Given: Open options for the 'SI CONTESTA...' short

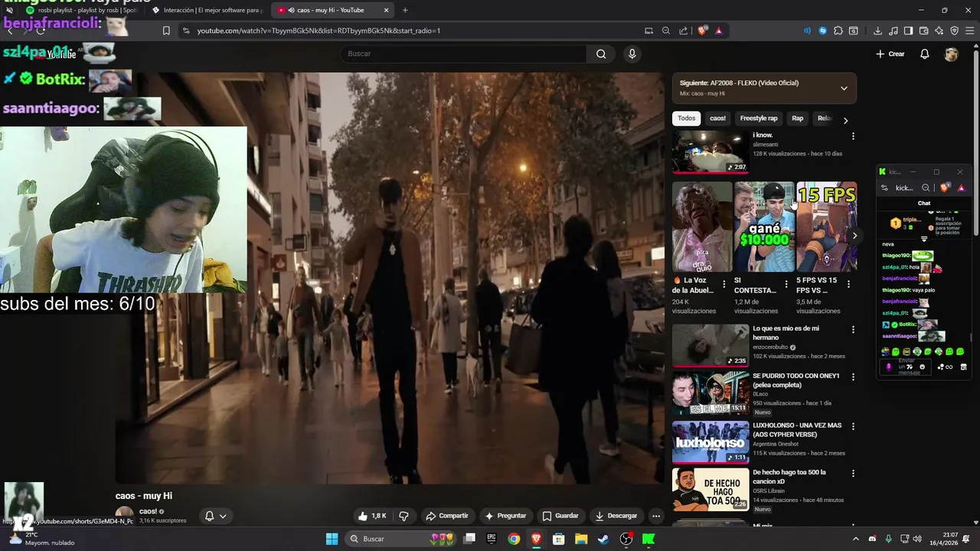Looking at the screenshot, I should pos(786,284).
